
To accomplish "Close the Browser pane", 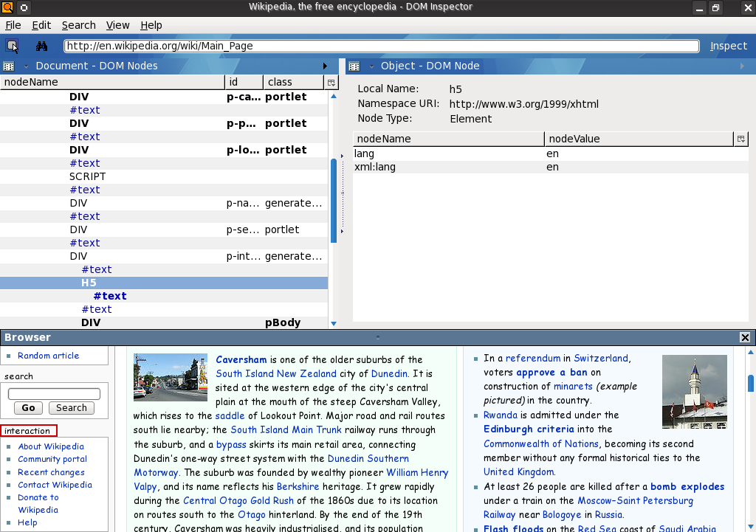I will (745, 337).
